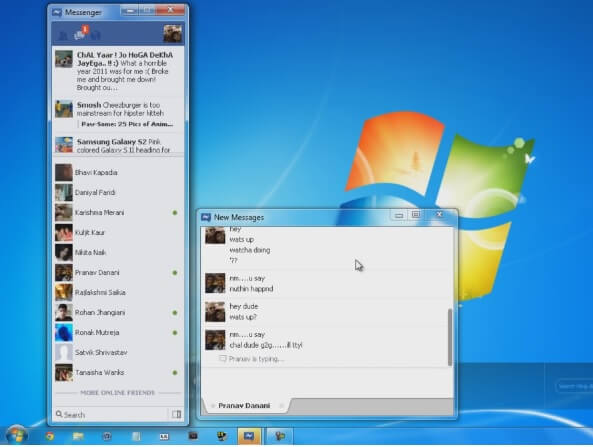Click sender avatar next to 'nuthin happnd'
Screen dimensions: 593x447
[215, 283]
